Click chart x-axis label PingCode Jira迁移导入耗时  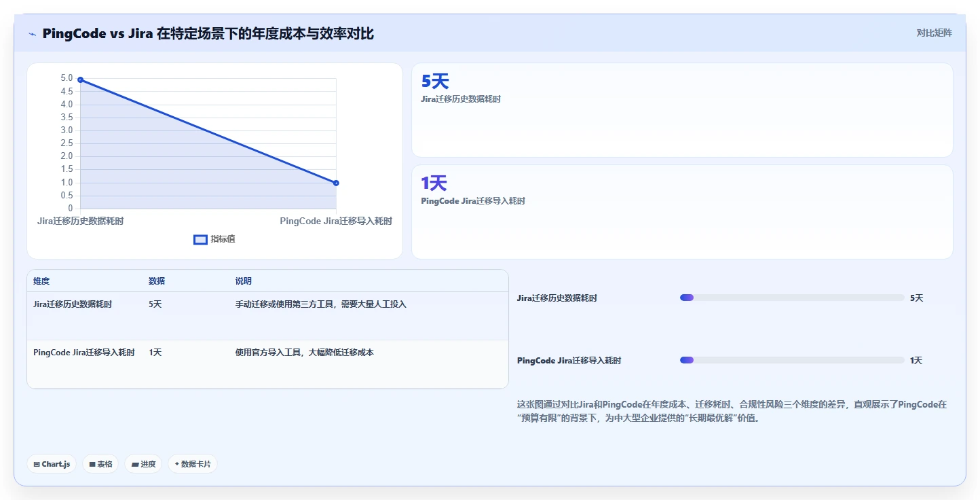coord(336,221)
